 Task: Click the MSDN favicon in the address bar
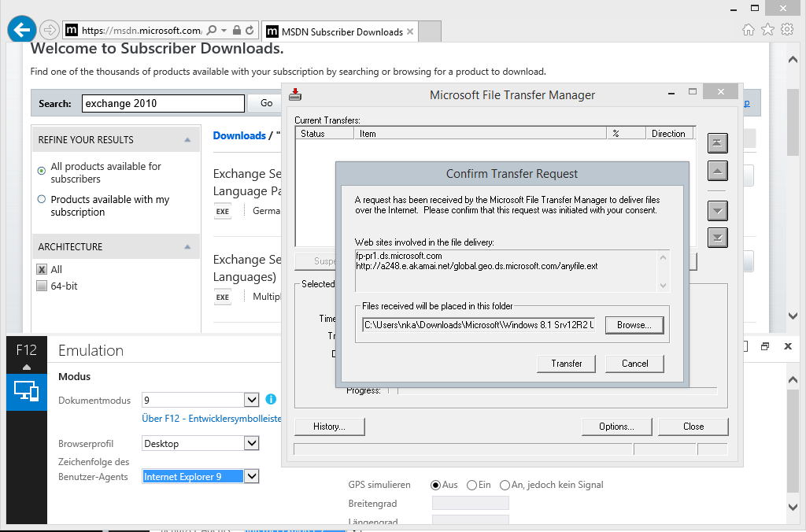[72, 31]
